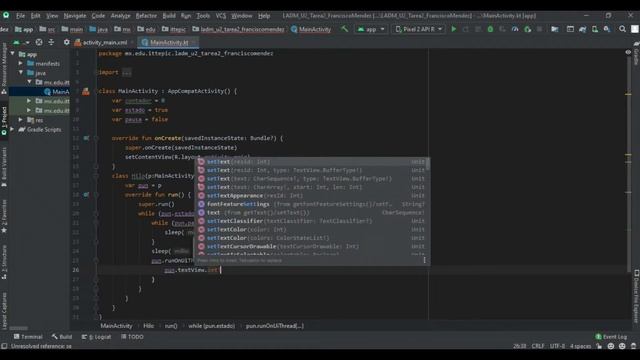Viewport: 640px width, 360px height.
Task: Toggle tool window quick-access icon bottom left
Action: [4, 346]
